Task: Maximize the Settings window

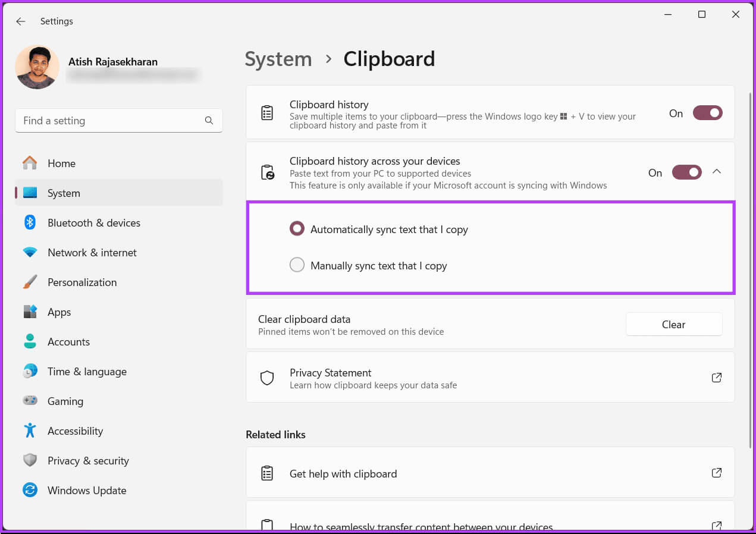Action: click(x=702, y=15)
